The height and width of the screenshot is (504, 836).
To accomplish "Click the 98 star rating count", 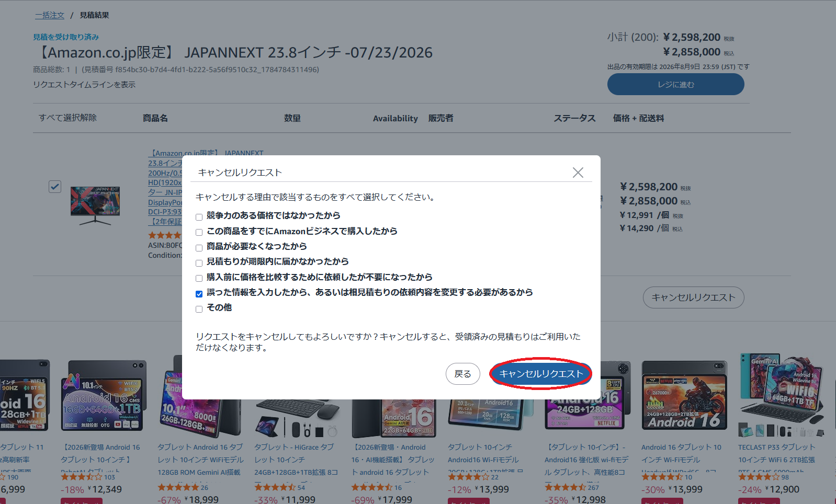I will click(x=785, y=477).
